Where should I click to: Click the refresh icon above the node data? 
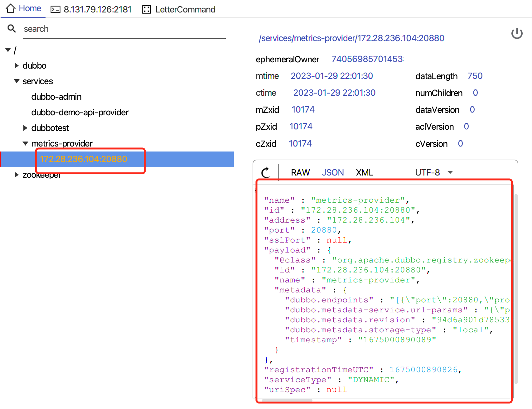266,172
